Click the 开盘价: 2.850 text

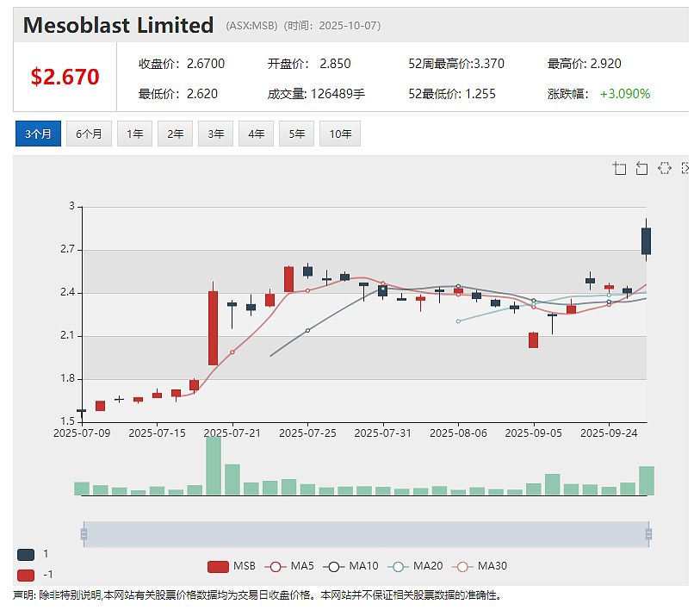(309, 64)
